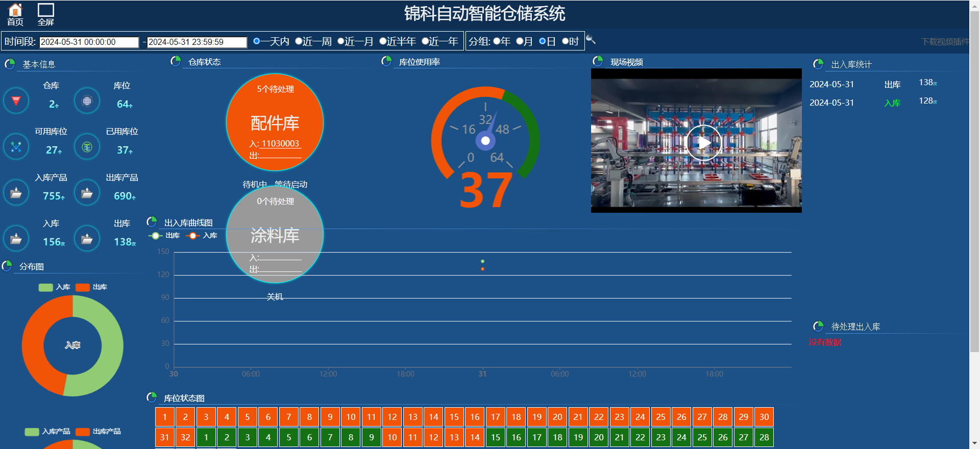Click the search magnifier icon
The image size is (980, 449).
pyautogui.click(x=591, y=40)
